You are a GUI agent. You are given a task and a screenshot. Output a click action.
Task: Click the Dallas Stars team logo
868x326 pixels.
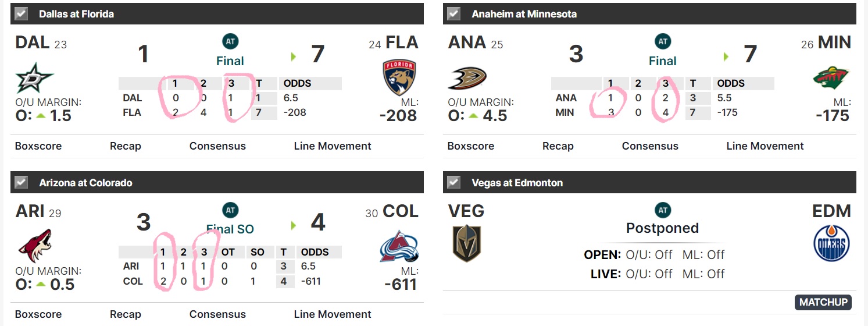point(35,78)
